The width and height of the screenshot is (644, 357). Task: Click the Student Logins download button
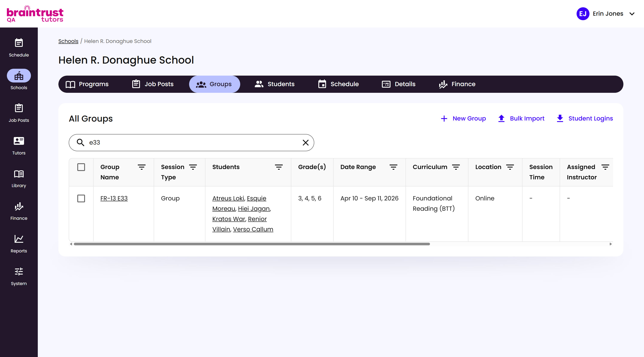coord(585,118)
